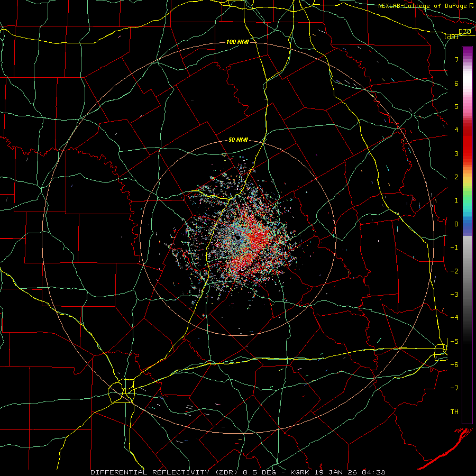The width and height of the screenshot is (476, 476).
Task: Click the 3 dB scale label
Action: pyautogui.click(x=456, y=153)
